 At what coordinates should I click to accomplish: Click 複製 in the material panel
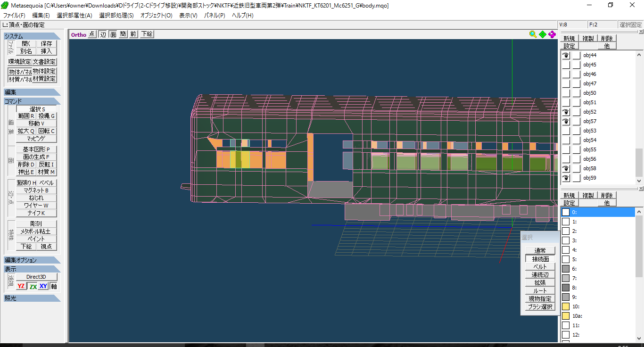pos(588,195)
